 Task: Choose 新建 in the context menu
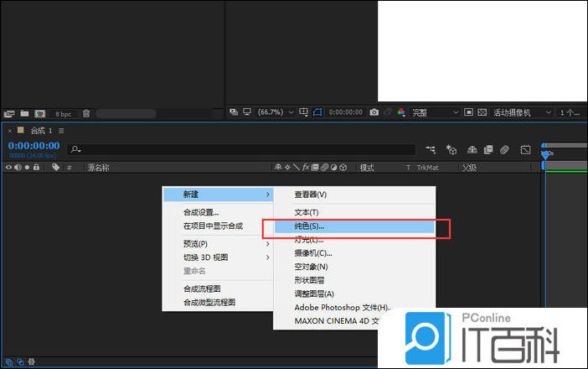[x=218, y=195]
